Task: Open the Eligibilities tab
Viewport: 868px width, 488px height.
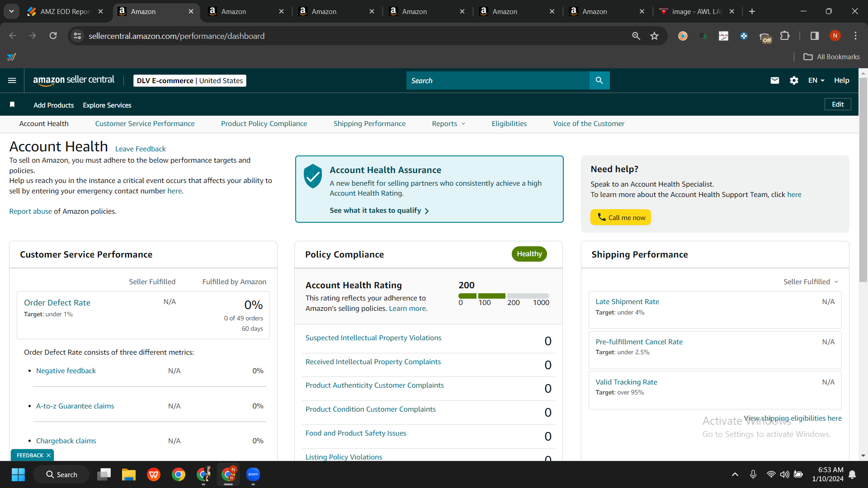Action: (509, 124)
